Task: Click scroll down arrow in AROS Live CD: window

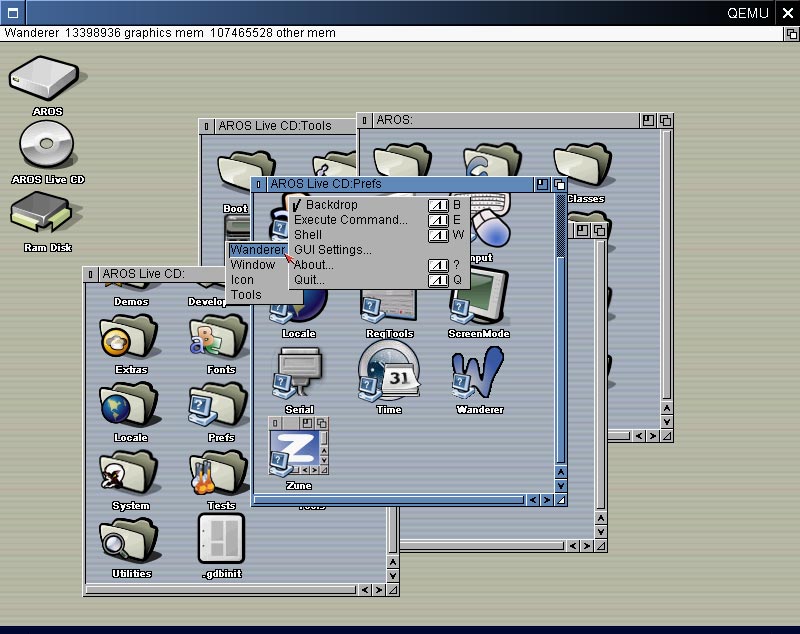Action: (x=392, y=576)
